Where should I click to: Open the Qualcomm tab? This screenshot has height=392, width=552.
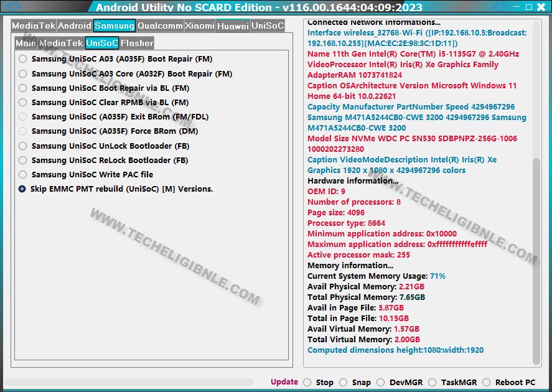[x=160, y=26]
